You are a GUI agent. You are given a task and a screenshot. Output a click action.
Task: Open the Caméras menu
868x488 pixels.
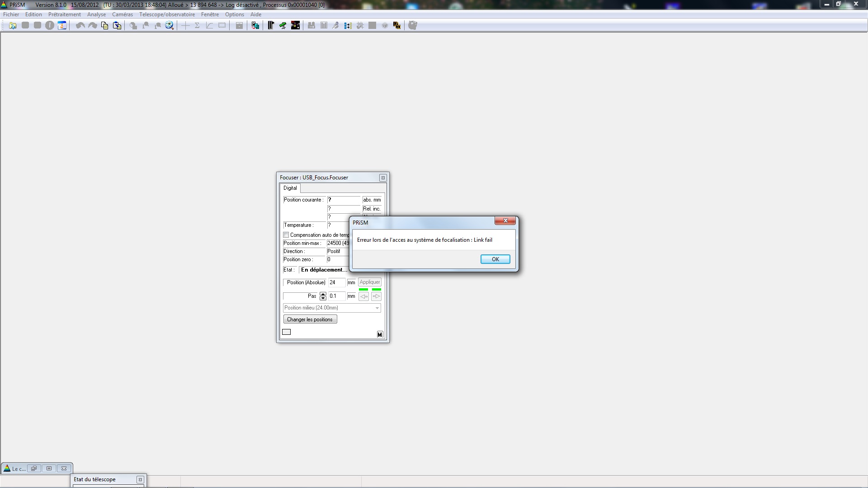point(123,14)
